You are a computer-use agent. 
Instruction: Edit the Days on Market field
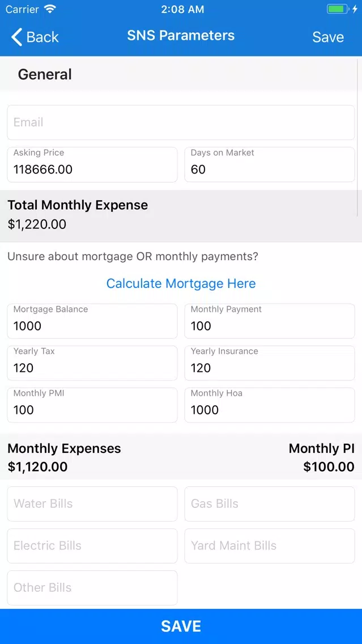click(x=270, y=165)
